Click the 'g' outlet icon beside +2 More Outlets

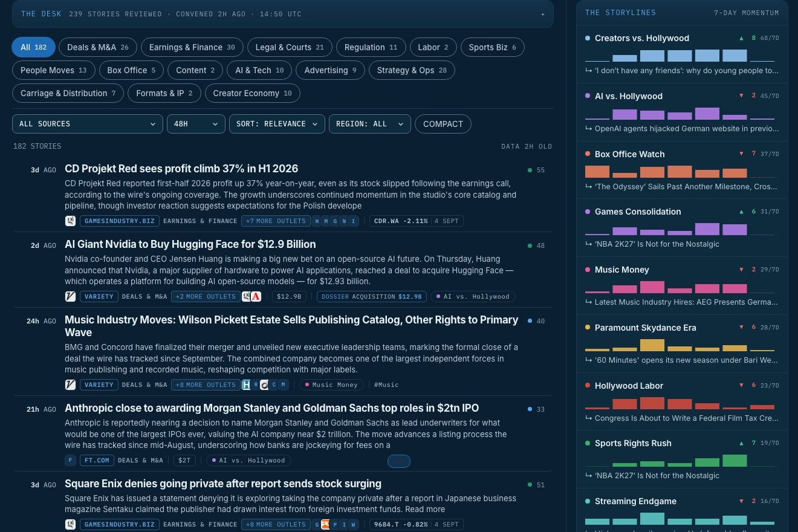[x=247, y=297]
